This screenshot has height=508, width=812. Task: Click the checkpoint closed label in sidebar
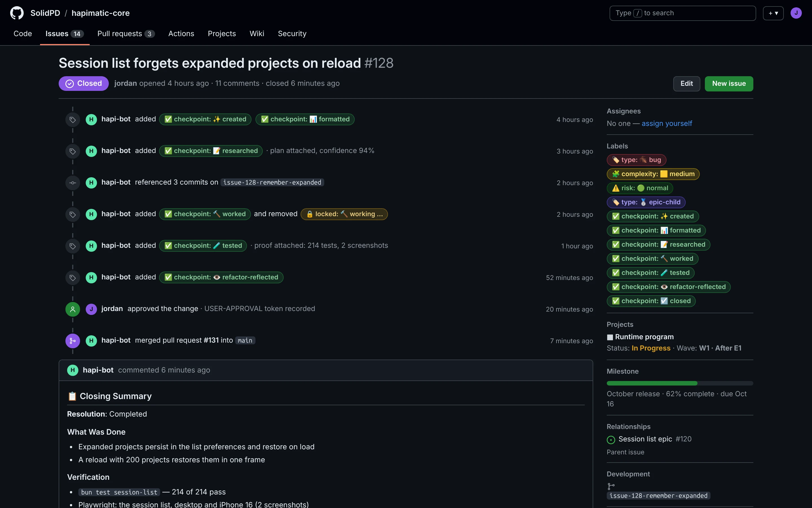click(651, 301)
